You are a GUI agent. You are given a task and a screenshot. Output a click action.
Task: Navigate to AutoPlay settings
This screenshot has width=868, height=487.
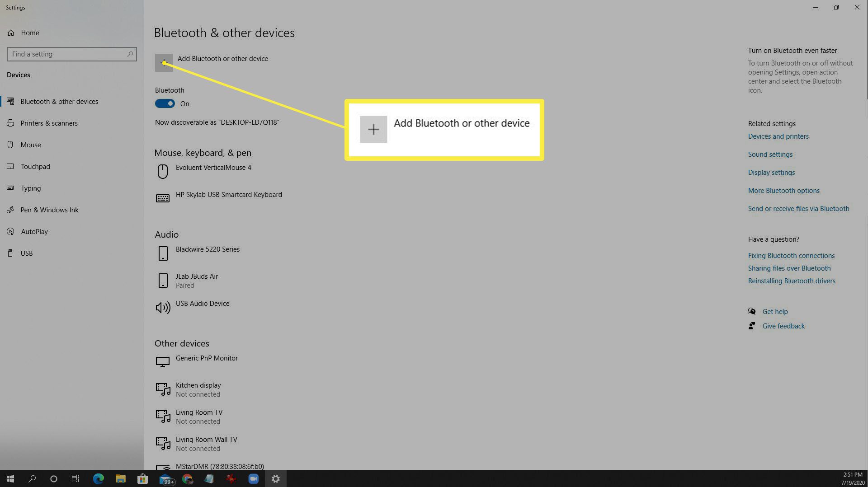coord(34,232)
